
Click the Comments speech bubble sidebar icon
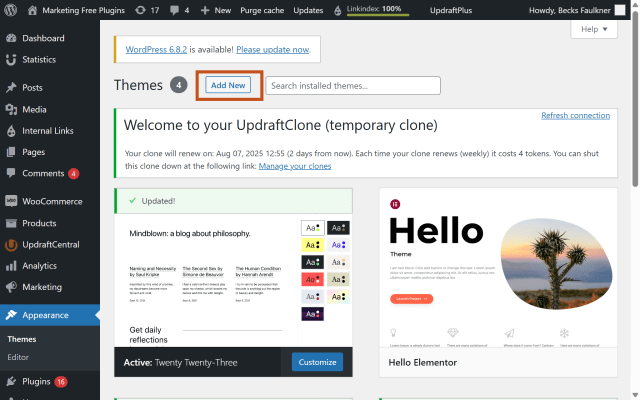11,173
